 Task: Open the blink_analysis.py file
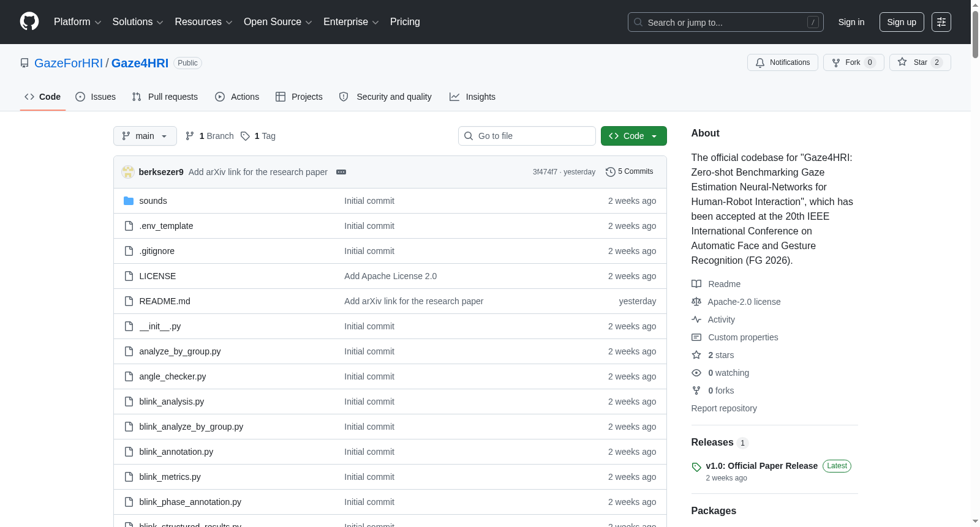pos(171,402)
